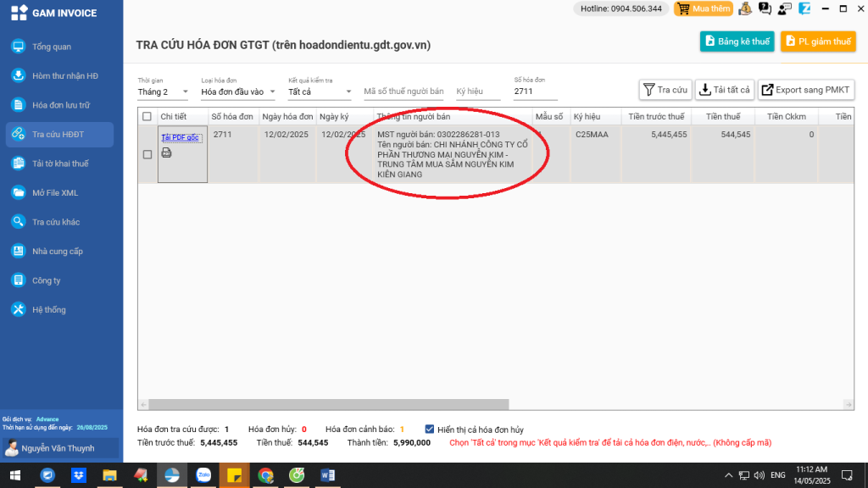Viewport: 868px width, 488px height.
Task: Click the Bảng kê thuế button
Action: tap(737, 42)
